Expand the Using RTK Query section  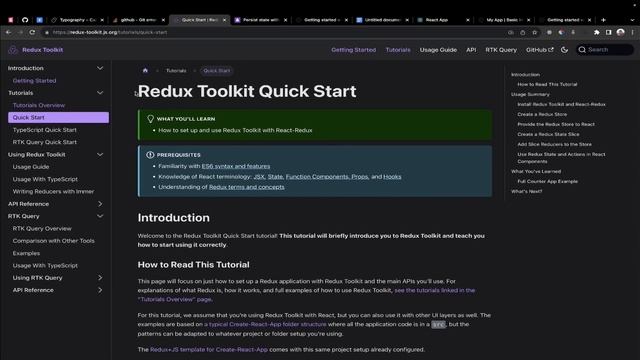(x=100, y=278)
